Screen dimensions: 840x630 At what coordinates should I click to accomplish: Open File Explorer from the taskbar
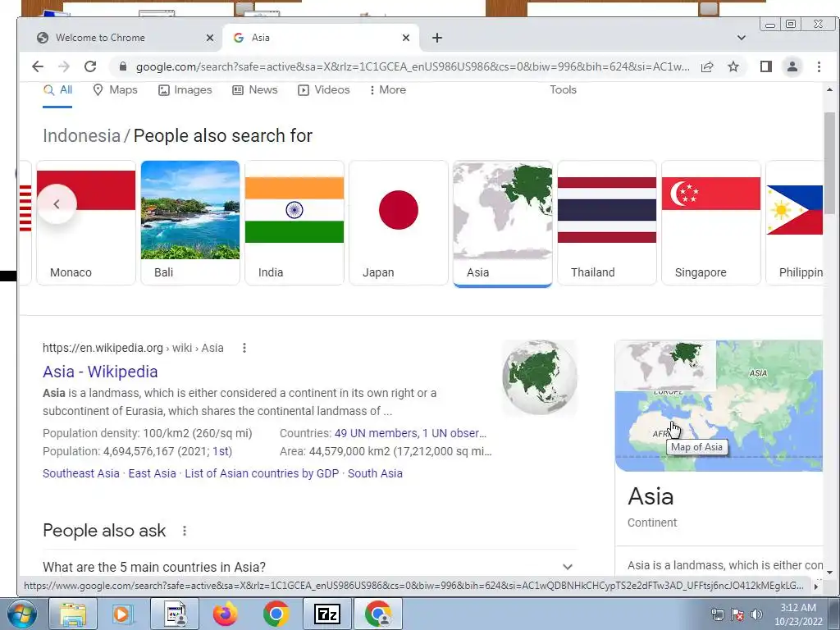73,614
